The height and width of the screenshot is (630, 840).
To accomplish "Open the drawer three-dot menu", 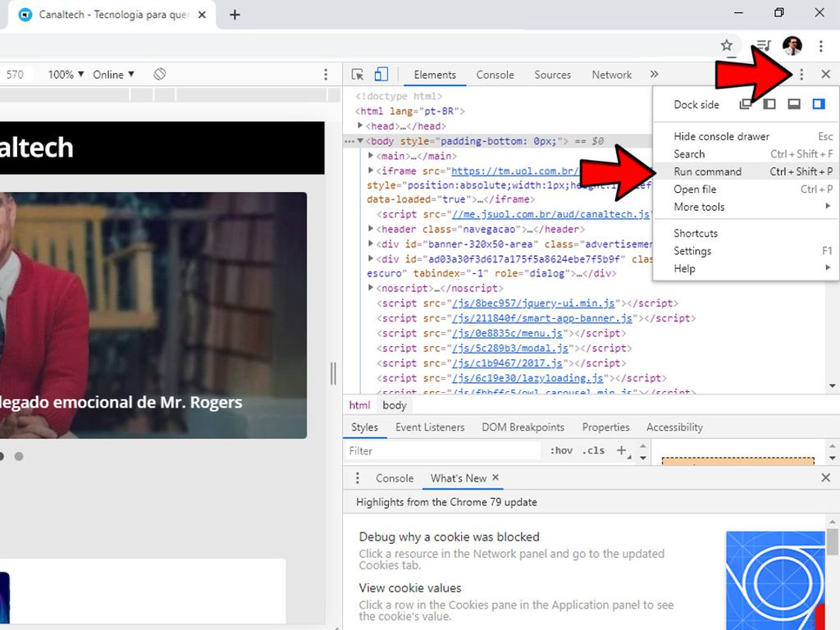I will (x=358, y=478).
